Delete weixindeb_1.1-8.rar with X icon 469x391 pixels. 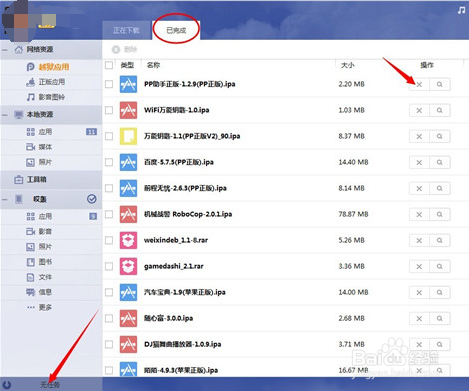[x=419, y=240]
